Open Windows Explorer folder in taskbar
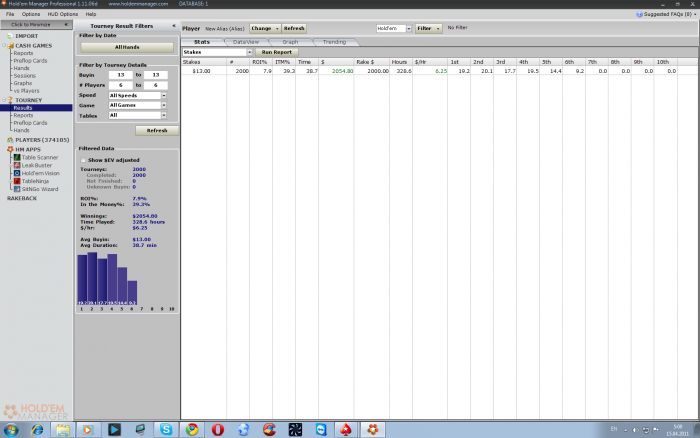This screenshot has height=438, width=700. [62, 430]
